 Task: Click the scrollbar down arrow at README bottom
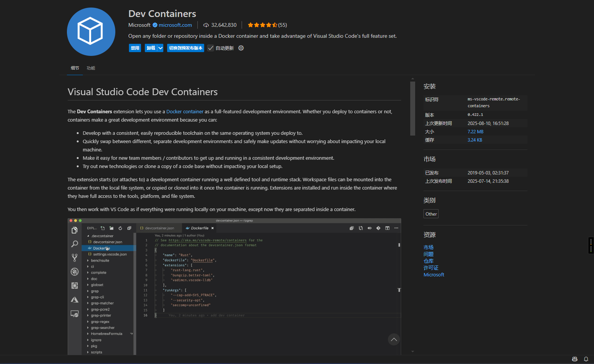click(x=413, y=352)
